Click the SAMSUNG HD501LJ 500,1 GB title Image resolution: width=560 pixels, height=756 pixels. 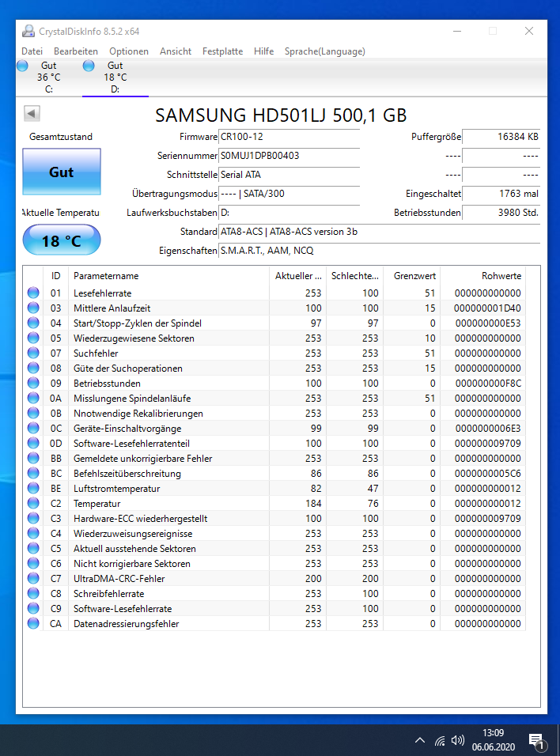pos(281,115)
